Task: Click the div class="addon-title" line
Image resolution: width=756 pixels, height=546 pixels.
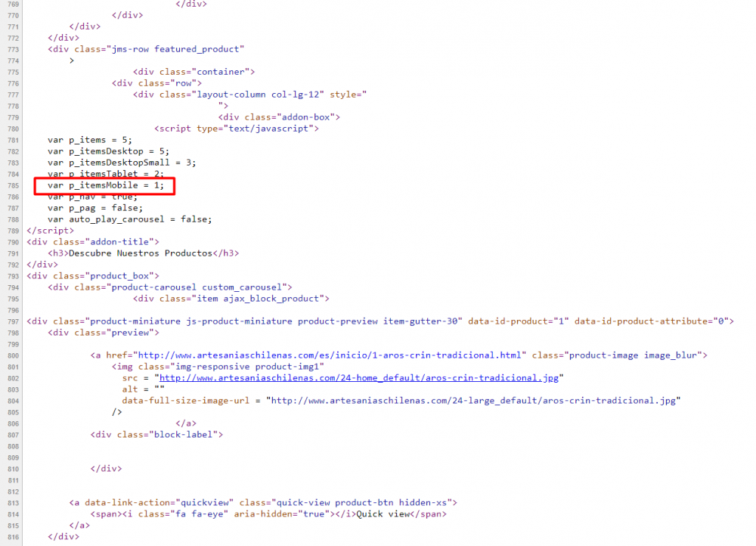Action: (x=92, y=242)
